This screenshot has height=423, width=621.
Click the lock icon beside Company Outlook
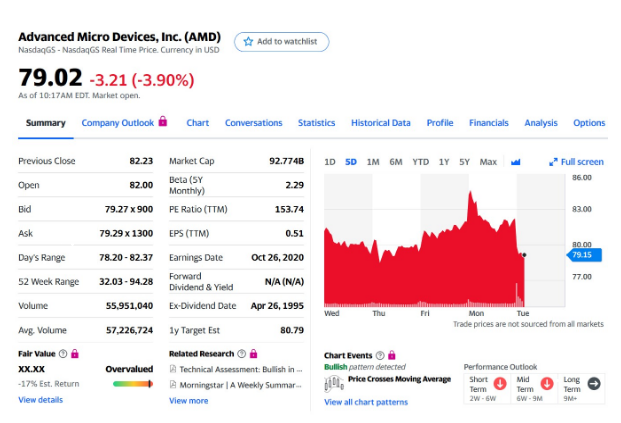tap(164, 122)
